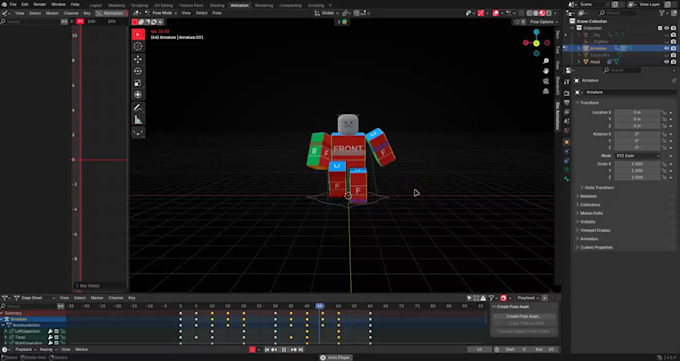Click the zoom magnifier viewport gizmo
Viewport: 680px width, 361px height.
pyautogui.click(x=546, y=61)
